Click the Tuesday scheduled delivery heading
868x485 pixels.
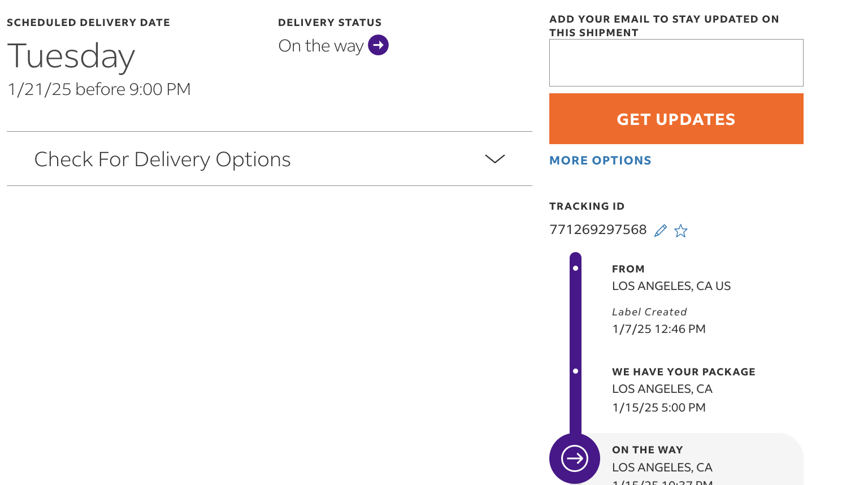pos(71,57)
